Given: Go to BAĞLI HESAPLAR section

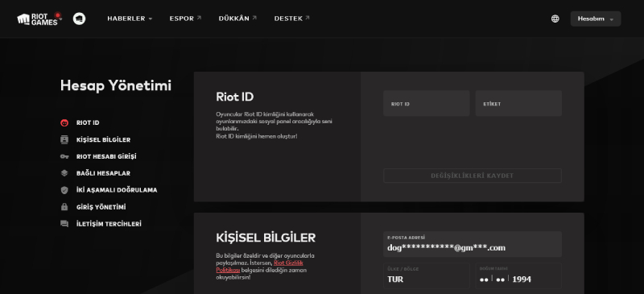Looking at the screenshot, I should point(103,173).
